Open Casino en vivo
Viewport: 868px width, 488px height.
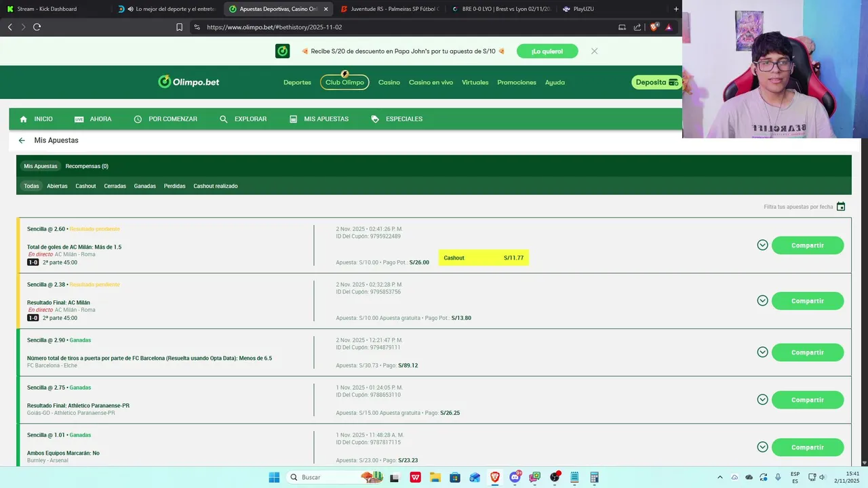point(431,82)
